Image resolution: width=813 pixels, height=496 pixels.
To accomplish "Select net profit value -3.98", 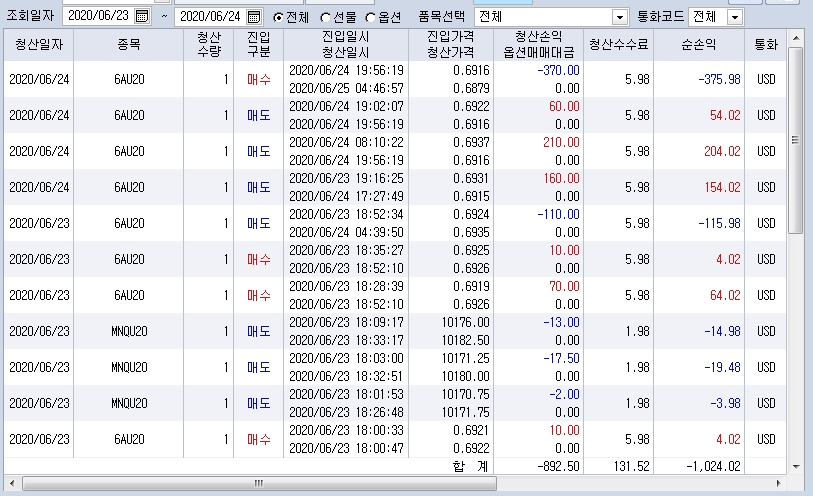I will 725,403.
